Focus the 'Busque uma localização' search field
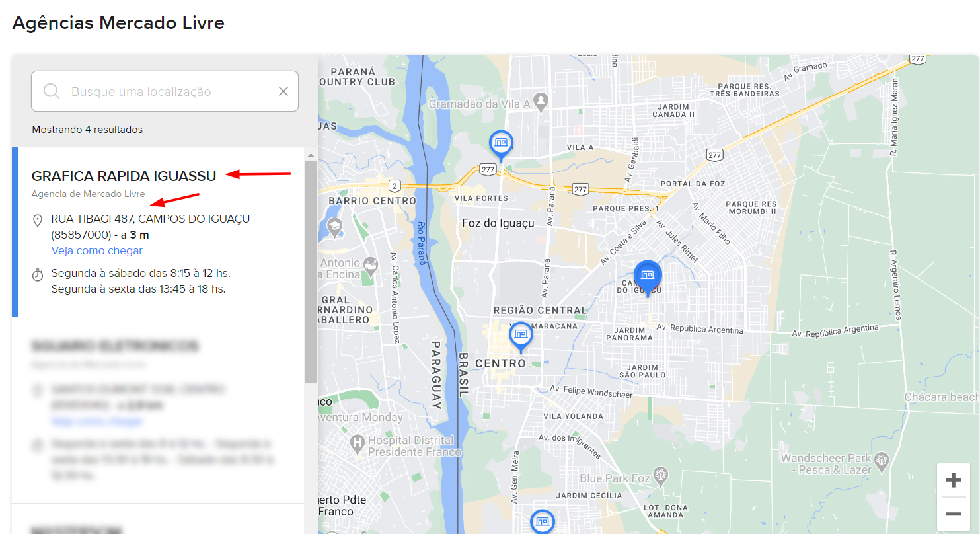 point(165,91)
